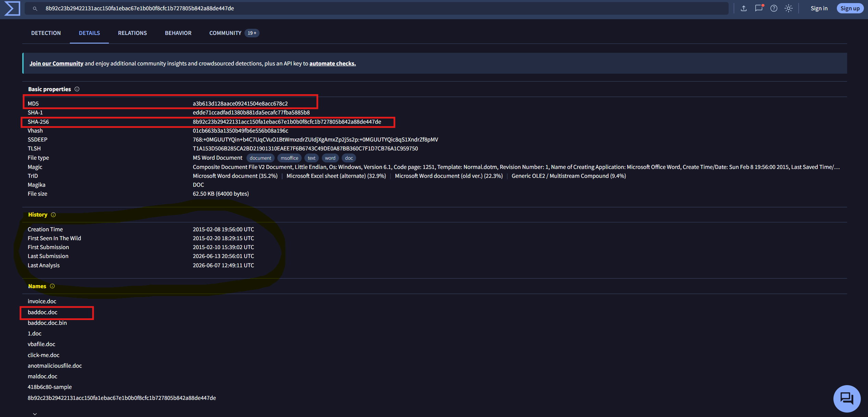
Task: Click the Sign in link
Action: point(819,8)
